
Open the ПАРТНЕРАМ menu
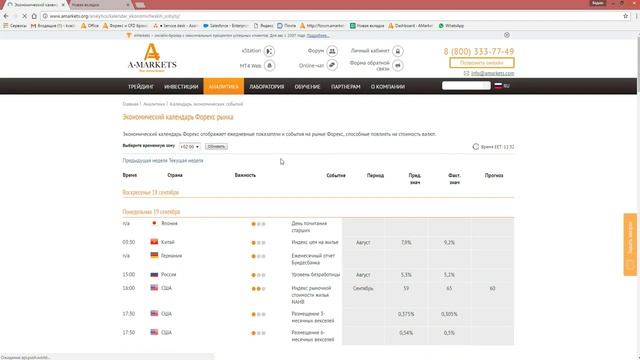pyautogui.click(x=346, y=87)
